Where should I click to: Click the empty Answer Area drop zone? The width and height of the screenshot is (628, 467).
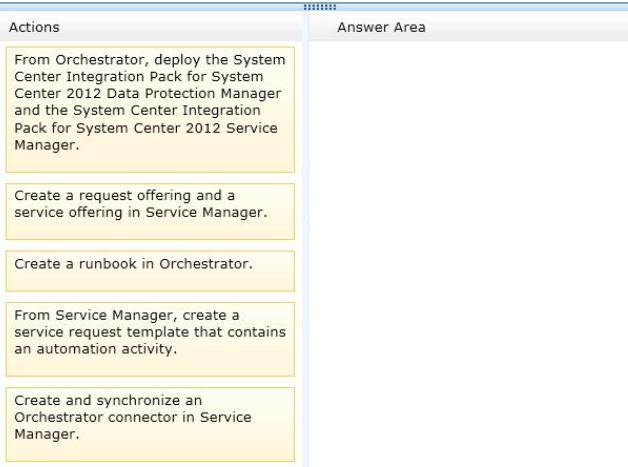point(468,254)
